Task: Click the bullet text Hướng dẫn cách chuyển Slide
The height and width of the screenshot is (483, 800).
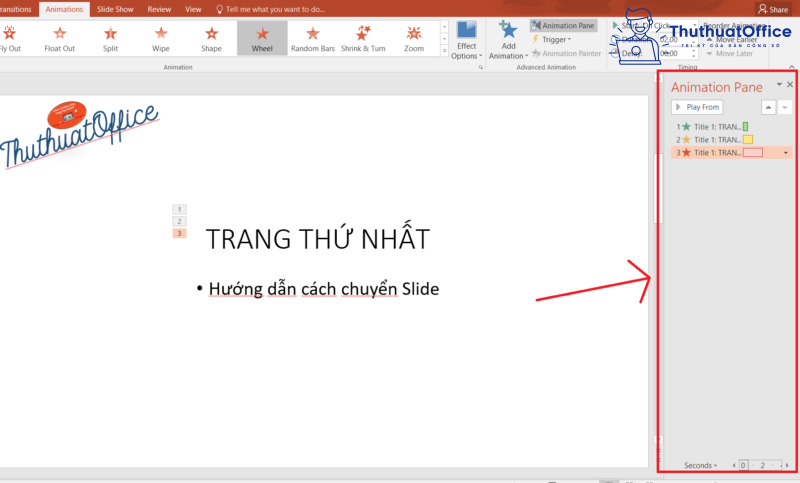Action: tap(323, 289)
